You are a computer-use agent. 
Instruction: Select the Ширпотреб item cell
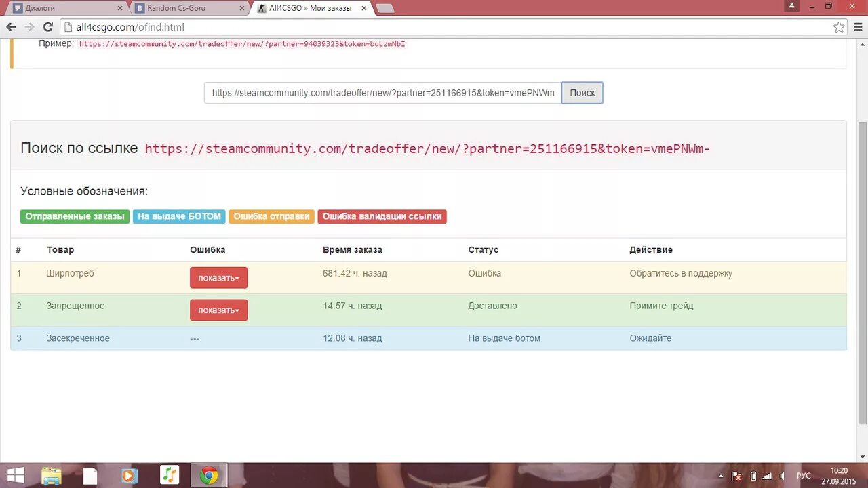(x=71, y=273)
